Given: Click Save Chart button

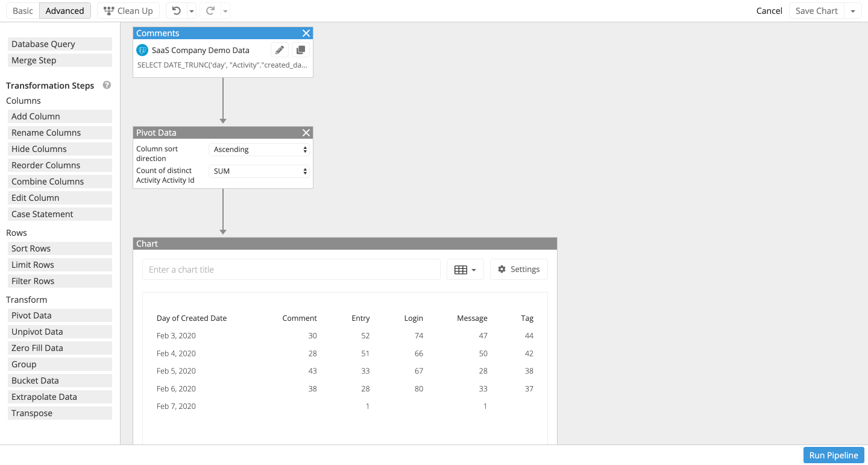Looking at the screenshot, I should 816,11.
